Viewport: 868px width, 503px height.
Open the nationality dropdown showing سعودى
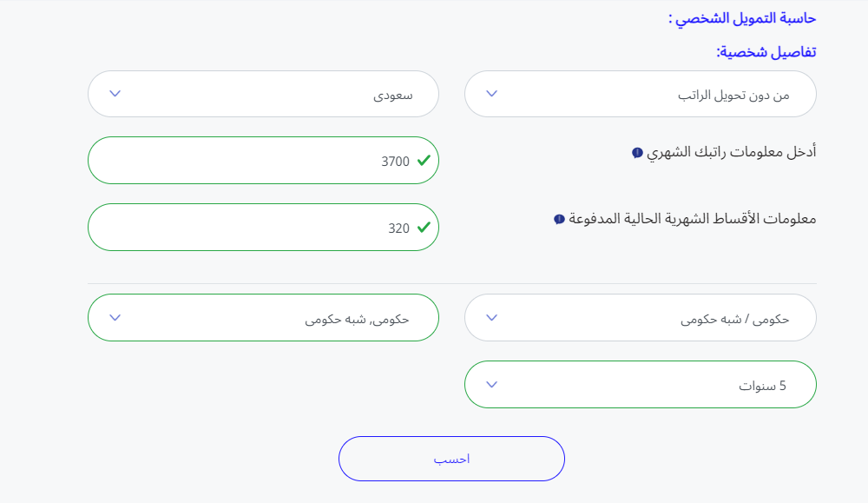click(263, 94)
